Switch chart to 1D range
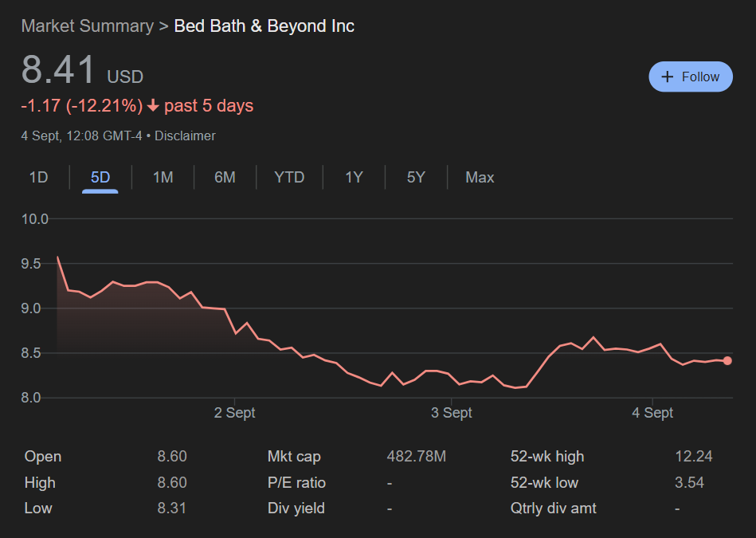Screen dimensions: 756x538 38,178
